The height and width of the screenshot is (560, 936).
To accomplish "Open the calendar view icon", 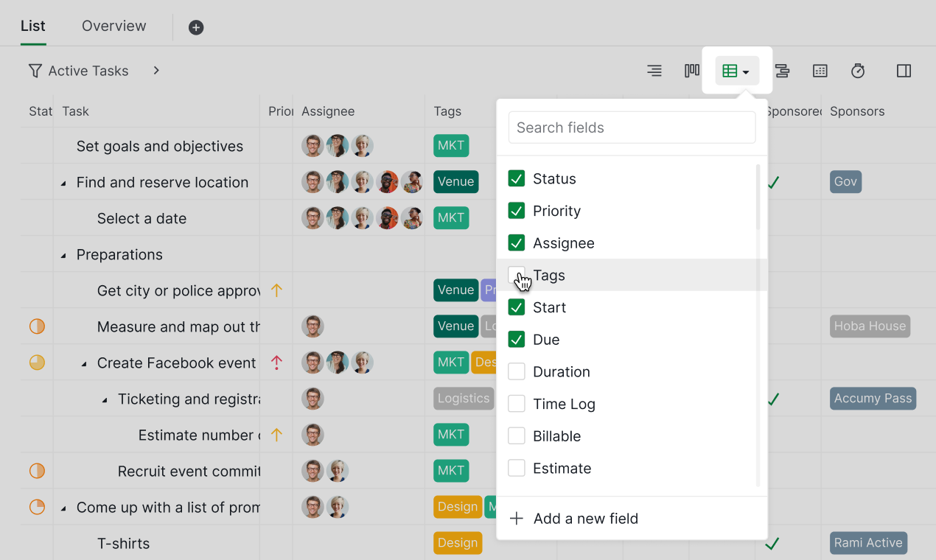I will (820, 71).
